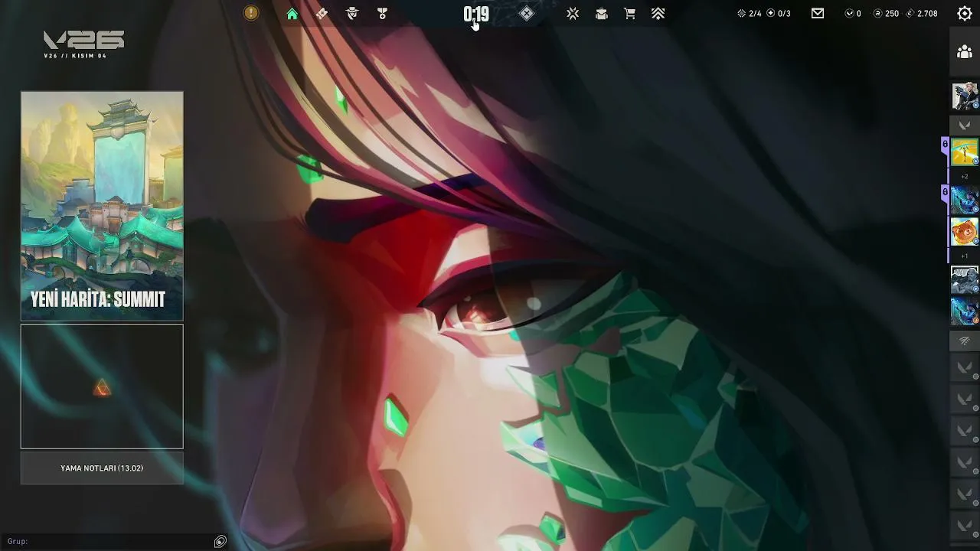Click the signal icon in the social sidebar
The width and height of the screenshot is (980, 551).
[965, 341]
